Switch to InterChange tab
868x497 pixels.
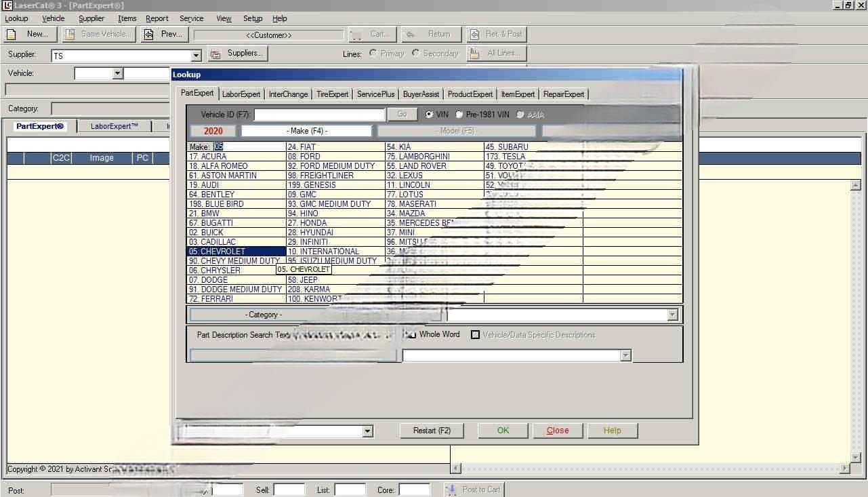click(x=288, y=94)
